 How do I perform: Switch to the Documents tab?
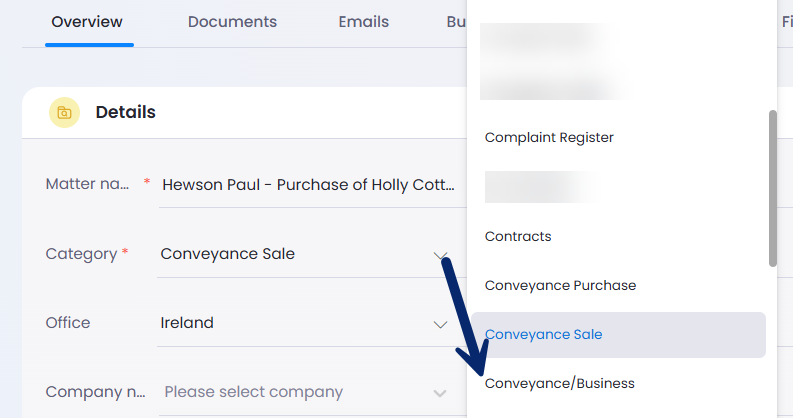click(232, 22)
